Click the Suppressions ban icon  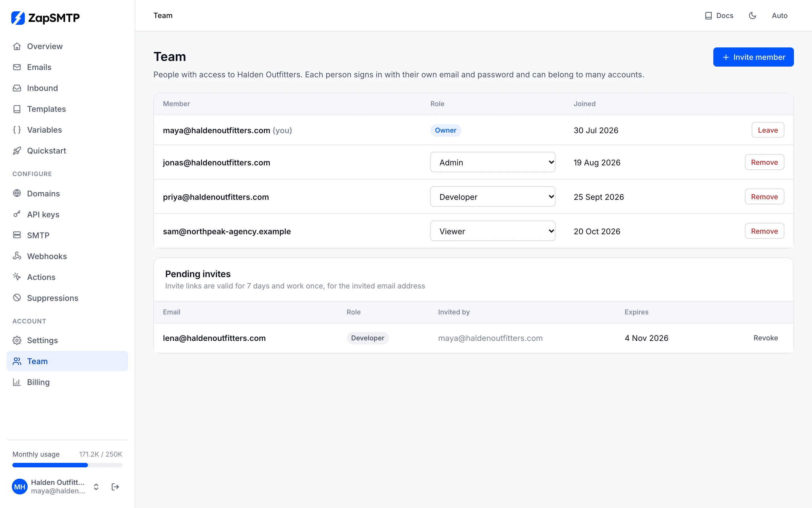point(17,297)
